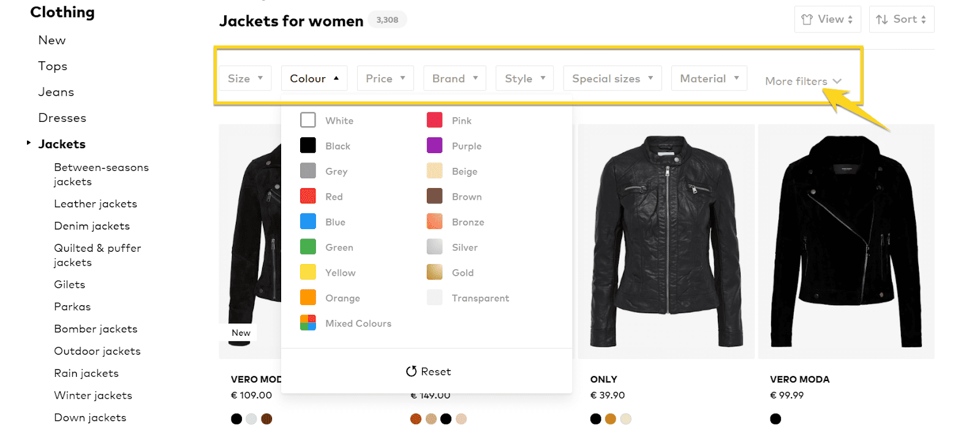
Task: Open Down jackets subcategory
Action: pos(90,418)
